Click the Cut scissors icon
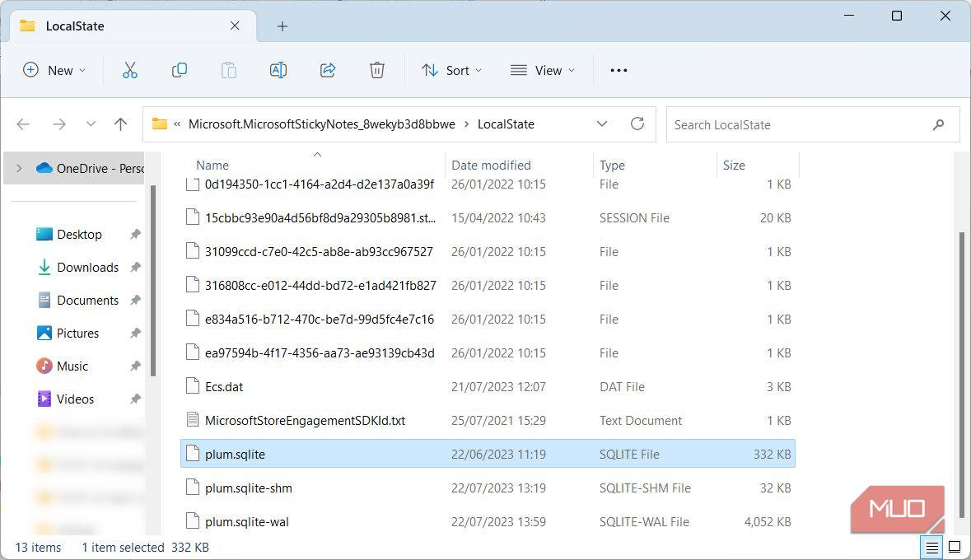Screen dimensions: 971x560 (129, 70)
